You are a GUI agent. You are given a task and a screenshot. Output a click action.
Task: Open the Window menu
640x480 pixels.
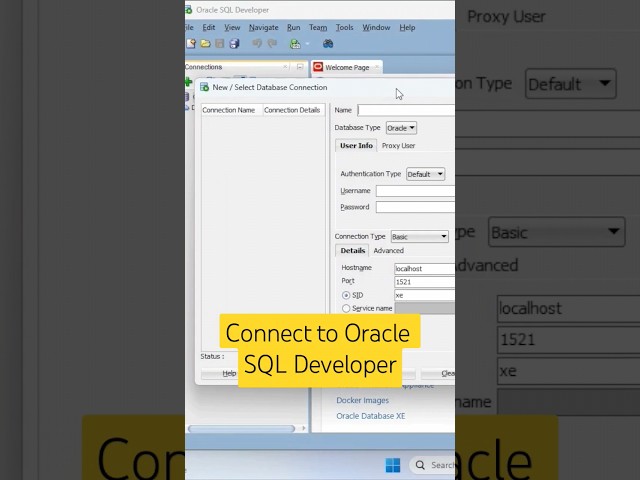click(x=376, y=27)
